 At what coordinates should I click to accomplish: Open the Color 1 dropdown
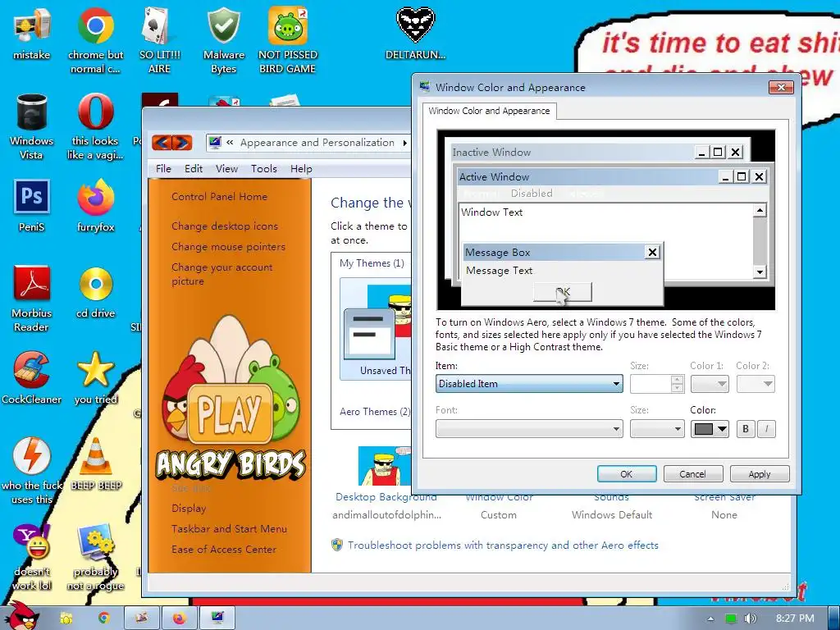click(710, 384)
